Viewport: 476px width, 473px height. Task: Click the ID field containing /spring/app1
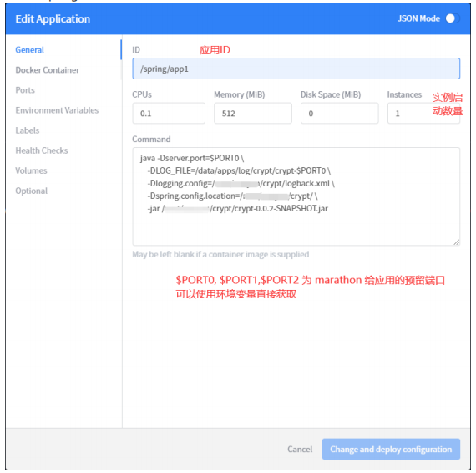296,69
